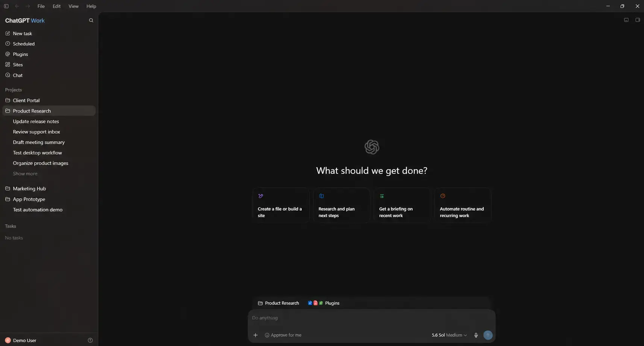The height and width of the screenshot is (346, 644).
Task: Click the microphone dictation icon
Action: tap(476, 335)
